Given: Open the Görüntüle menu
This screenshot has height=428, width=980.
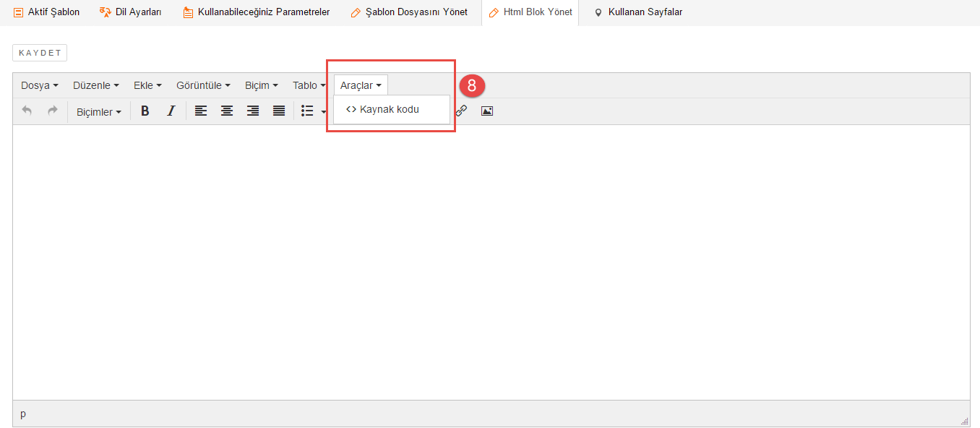Looking at the screenshot, I should coord(203,85).
